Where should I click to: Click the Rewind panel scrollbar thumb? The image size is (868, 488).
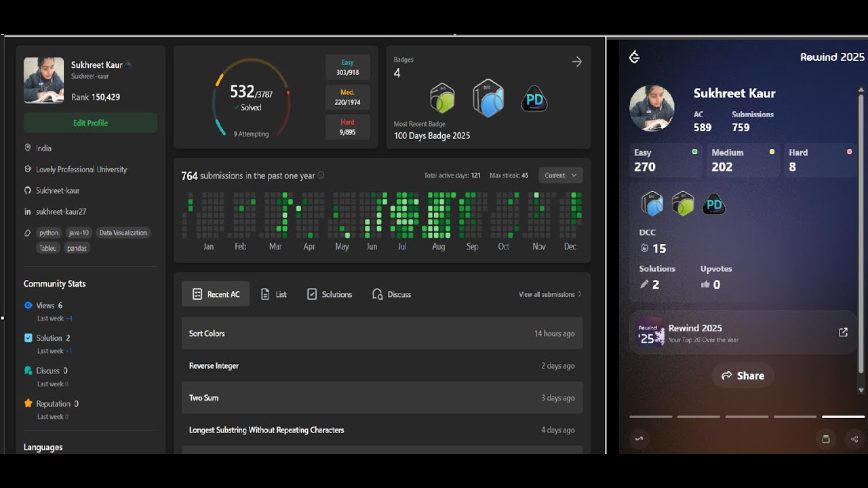pos(861,234)
